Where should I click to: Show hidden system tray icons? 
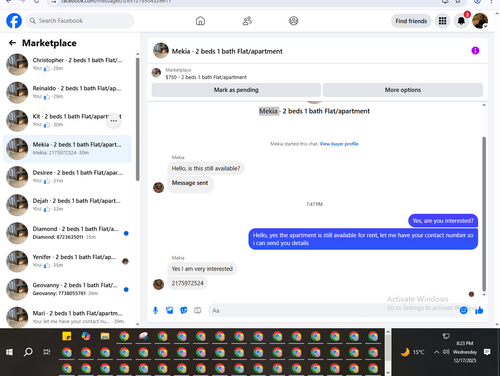click(x=436, y=352)
